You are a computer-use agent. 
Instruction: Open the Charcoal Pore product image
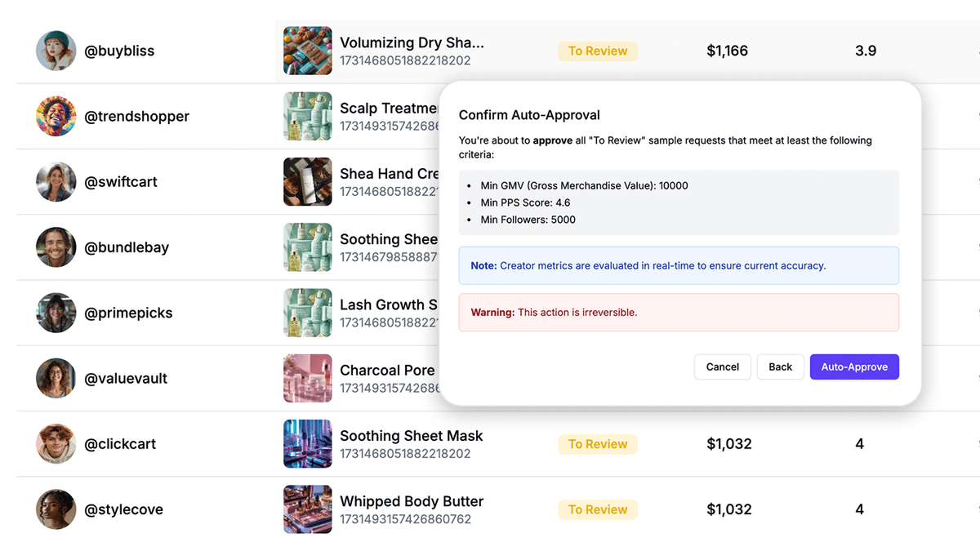307,378
